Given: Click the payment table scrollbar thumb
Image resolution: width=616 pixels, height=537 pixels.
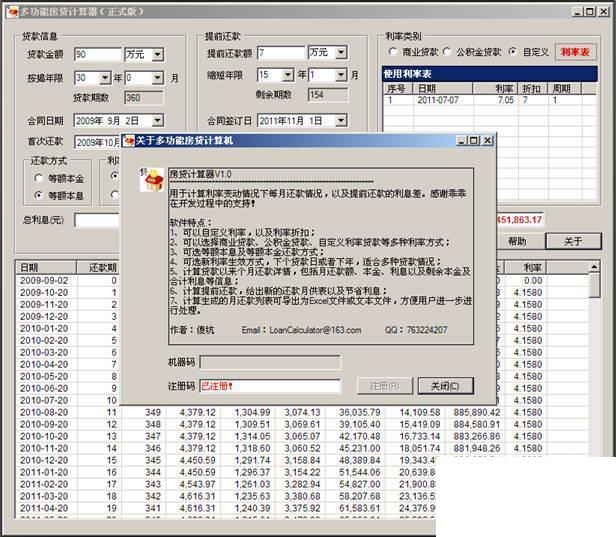Looking at the screenshot, I should tap(594, 285).
